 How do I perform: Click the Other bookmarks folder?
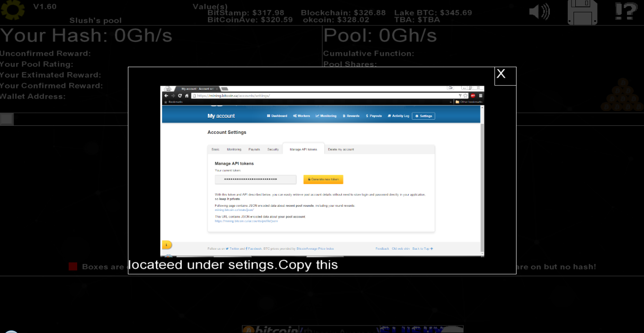468,102
